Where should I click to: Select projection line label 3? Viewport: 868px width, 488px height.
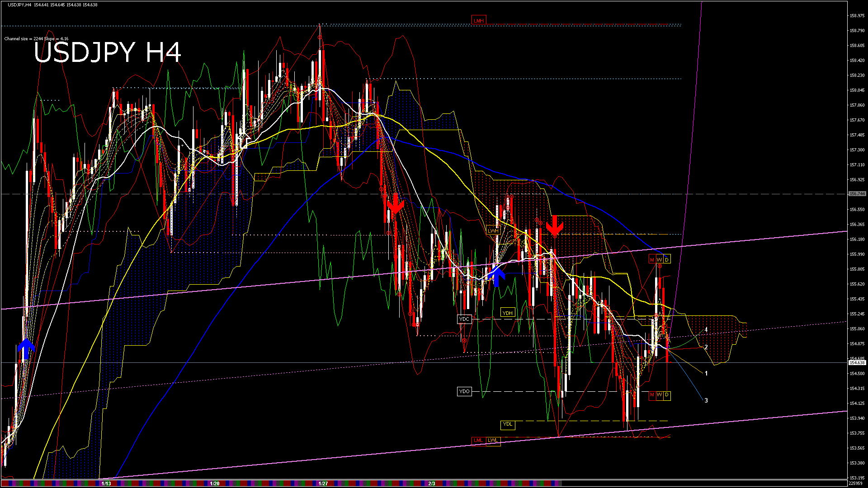click(706, 400)
